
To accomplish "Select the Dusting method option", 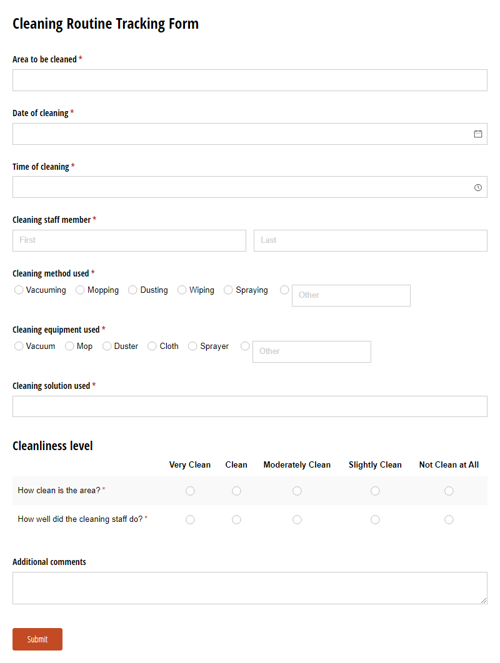I will 133,290.
